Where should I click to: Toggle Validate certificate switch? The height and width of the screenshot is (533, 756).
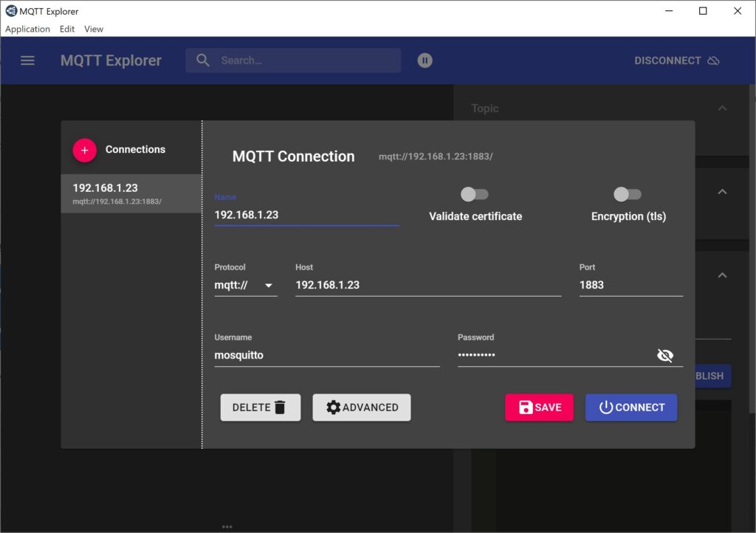[475, 194]
